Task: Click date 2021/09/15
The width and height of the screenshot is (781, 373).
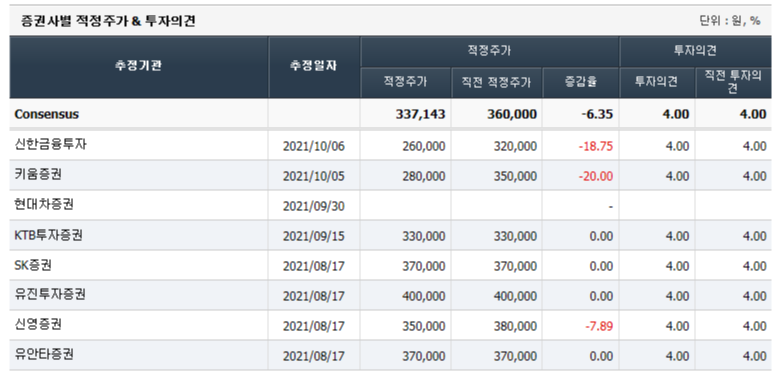Action: (x=314, y=237)
